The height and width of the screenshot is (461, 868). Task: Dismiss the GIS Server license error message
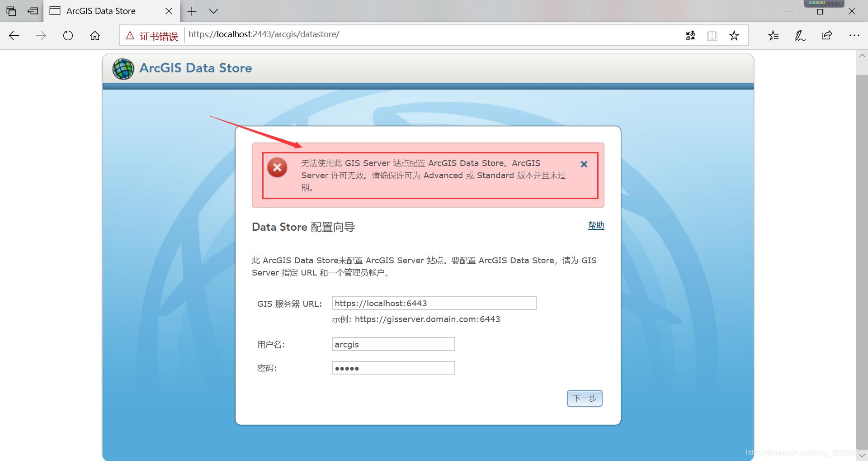click(x=584, y=164)
